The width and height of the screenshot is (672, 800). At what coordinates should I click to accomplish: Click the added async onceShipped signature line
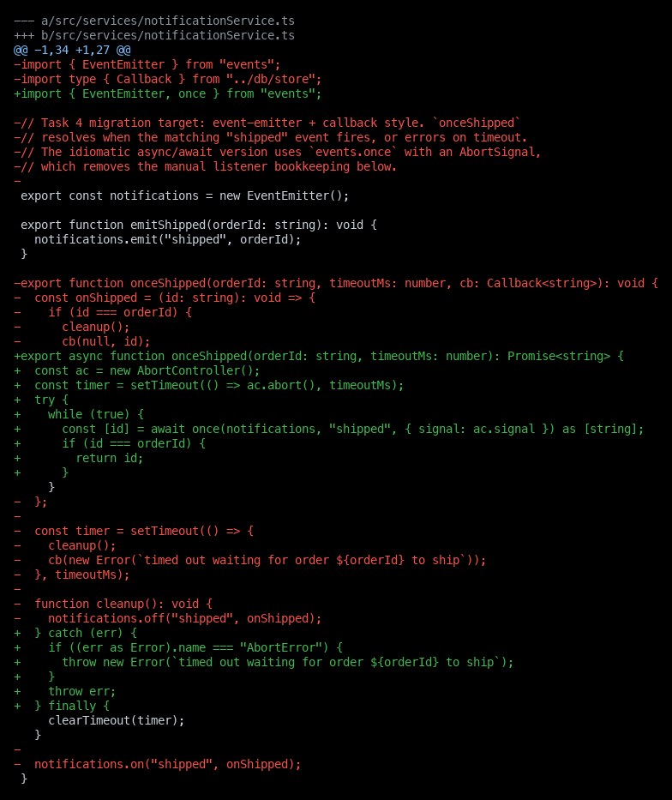[319, 356]
